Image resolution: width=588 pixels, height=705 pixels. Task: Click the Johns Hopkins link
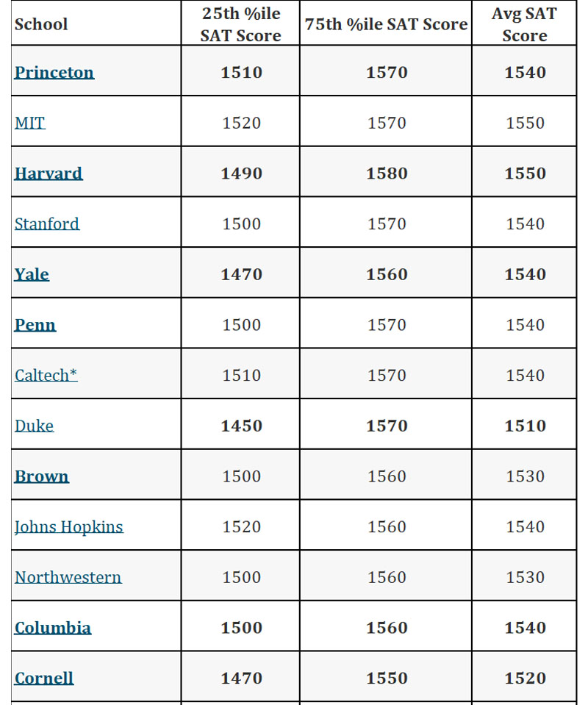69,526
